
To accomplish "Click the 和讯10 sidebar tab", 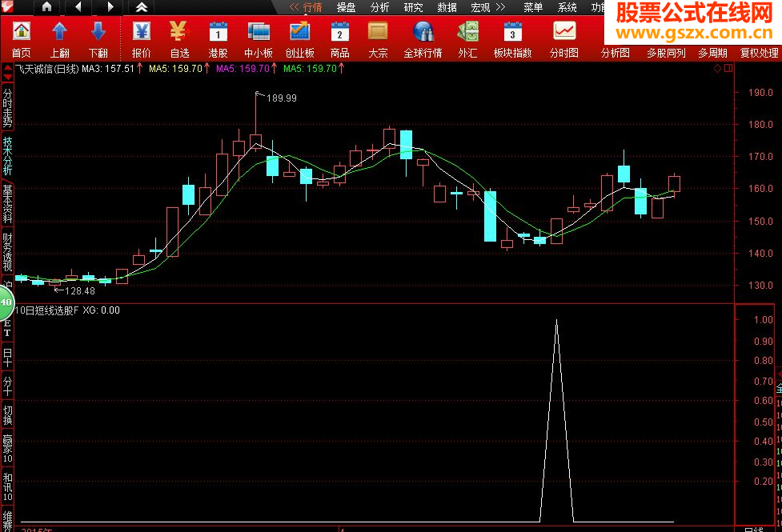I will (7, 486).
